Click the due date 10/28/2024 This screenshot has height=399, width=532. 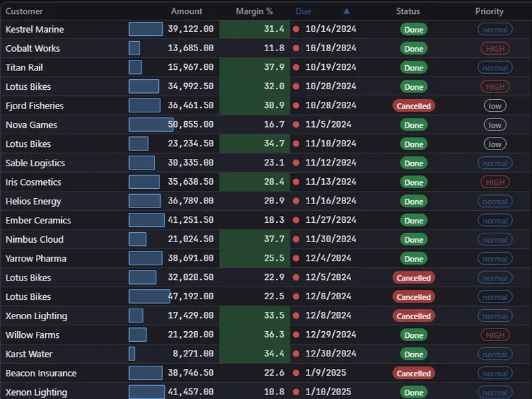click(x=331, y=106)
